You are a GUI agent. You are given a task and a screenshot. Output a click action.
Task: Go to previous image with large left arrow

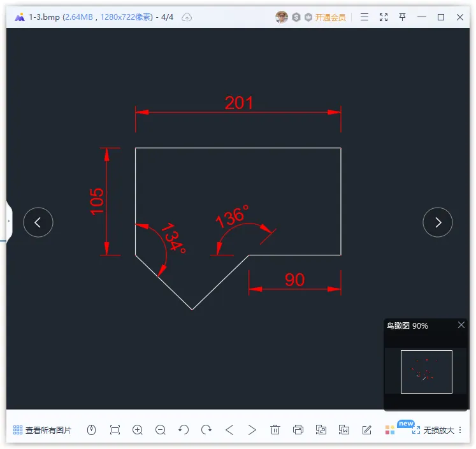click(x=38, y=222)
